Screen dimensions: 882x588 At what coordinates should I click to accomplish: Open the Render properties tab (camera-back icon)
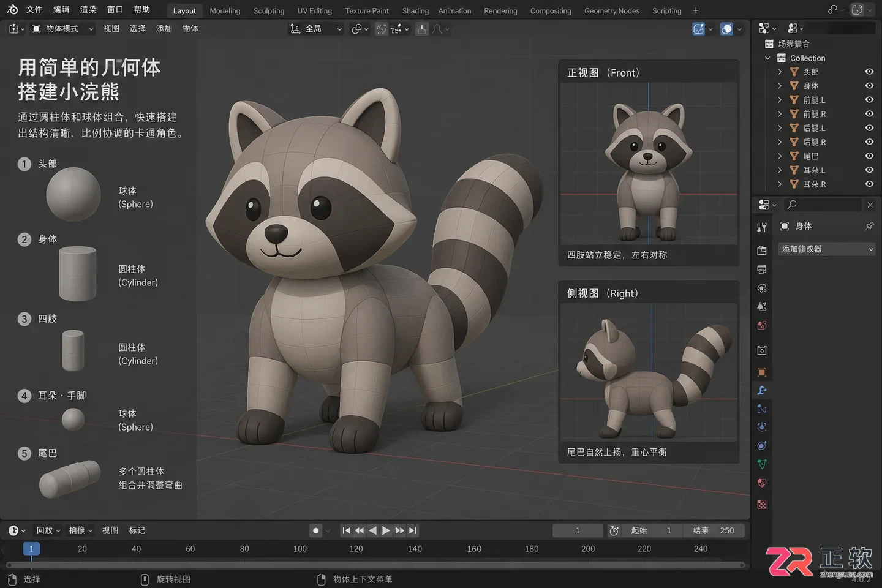pyautogui.click(x=762, y=251)
